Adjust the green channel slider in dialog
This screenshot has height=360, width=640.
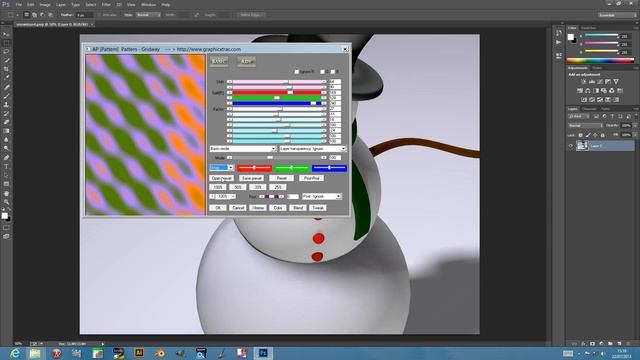coord(291,168)
